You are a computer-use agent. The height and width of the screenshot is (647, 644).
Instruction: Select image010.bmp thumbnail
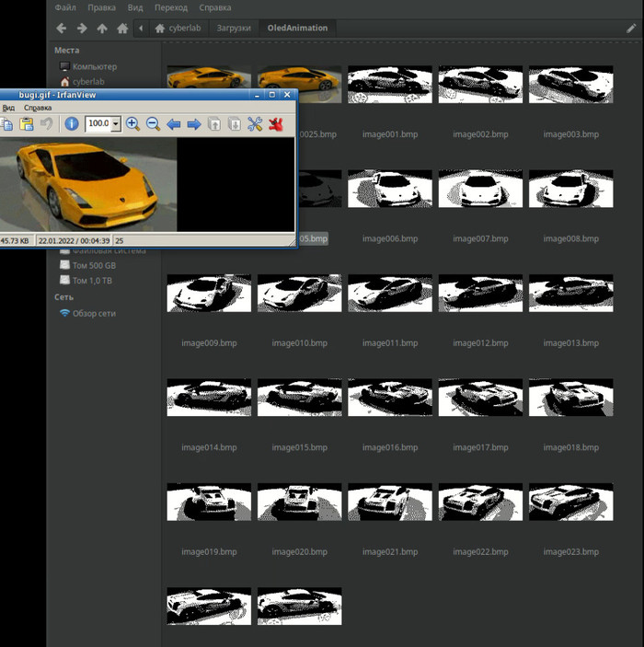300,293
